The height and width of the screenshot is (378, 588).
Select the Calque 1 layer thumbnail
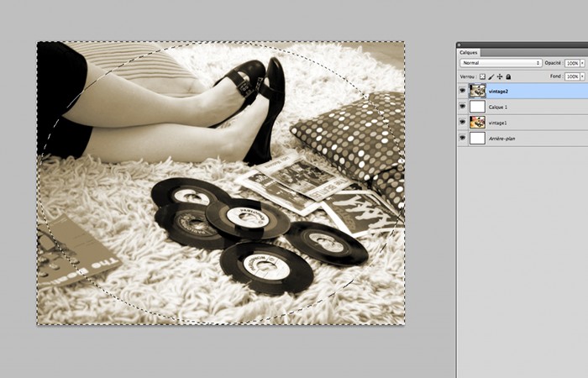[x=477, y=107]
